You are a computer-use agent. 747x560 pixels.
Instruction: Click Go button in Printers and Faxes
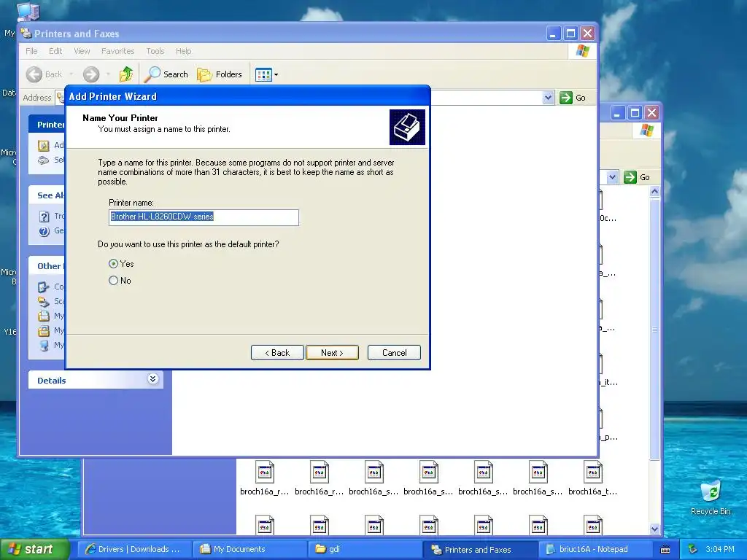coord(573,98)
